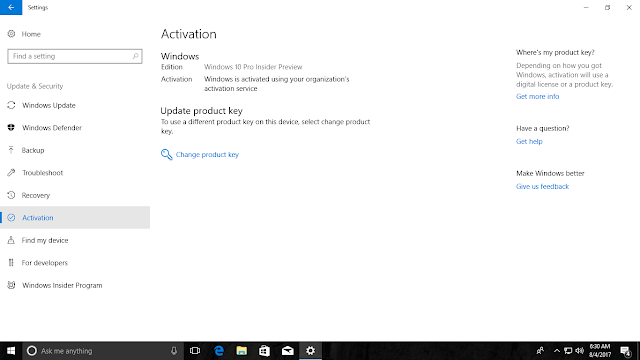The width and height of the screenshot is (640, 360).
Task: Click the volume speaker icon in the tray
Action: coord(580,351)
